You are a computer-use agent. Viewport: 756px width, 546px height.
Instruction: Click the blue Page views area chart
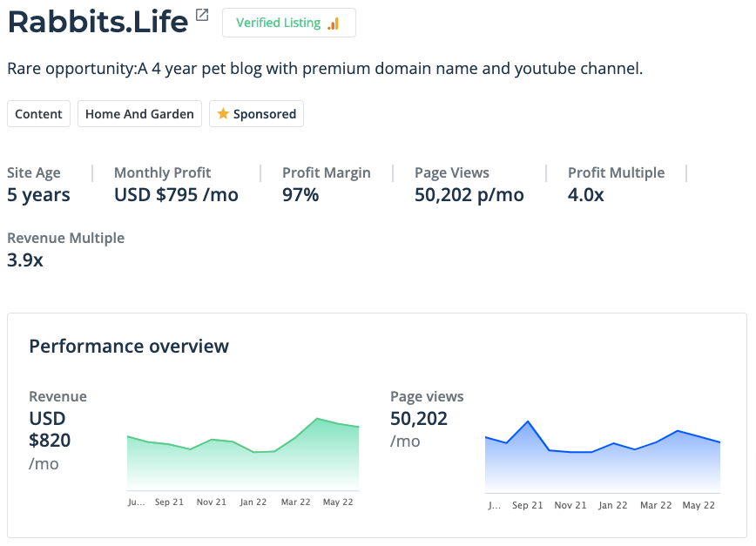[x=602, y=466]
